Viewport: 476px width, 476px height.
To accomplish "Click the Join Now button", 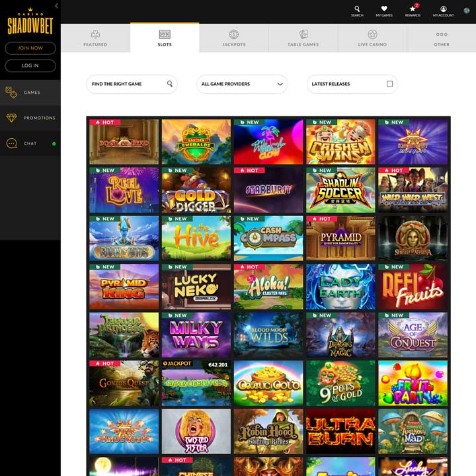I will pos(30,48).
